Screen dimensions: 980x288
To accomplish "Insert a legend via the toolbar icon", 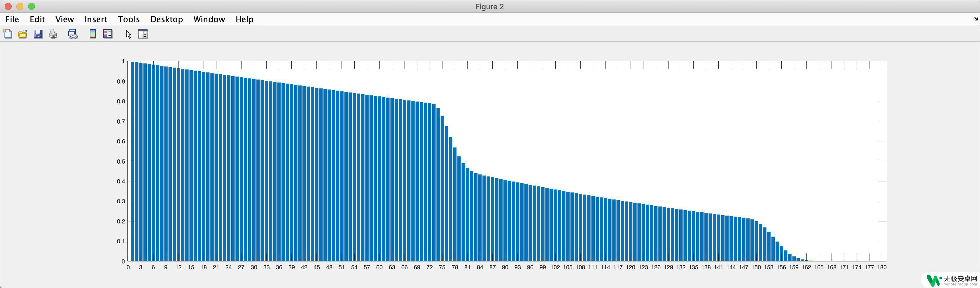I will click(x=108, y=34).
